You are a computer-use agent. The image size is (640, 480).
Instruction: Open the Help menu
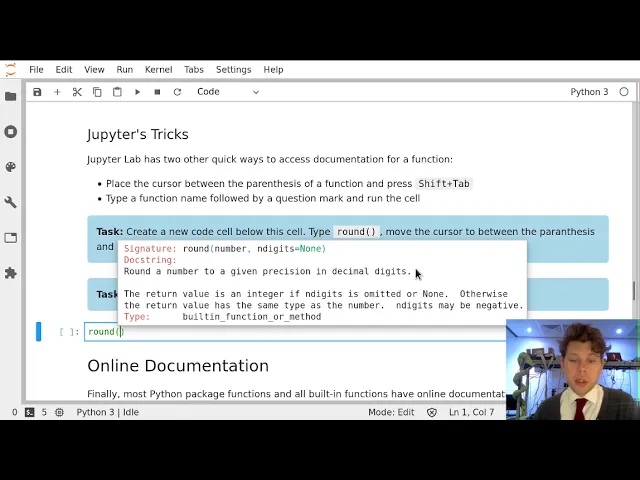point(273,69)
